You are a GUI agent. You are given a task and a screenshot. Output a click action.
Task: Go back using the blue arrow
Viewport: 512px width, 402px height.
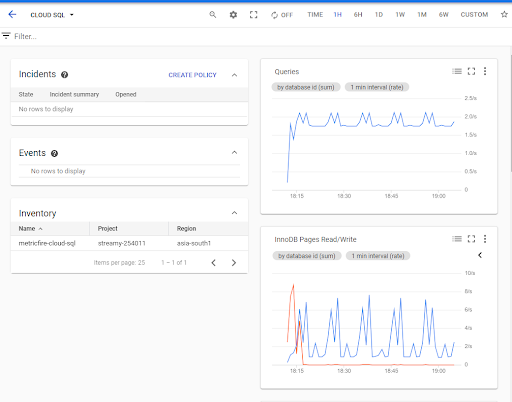click(x=12, y=14)
